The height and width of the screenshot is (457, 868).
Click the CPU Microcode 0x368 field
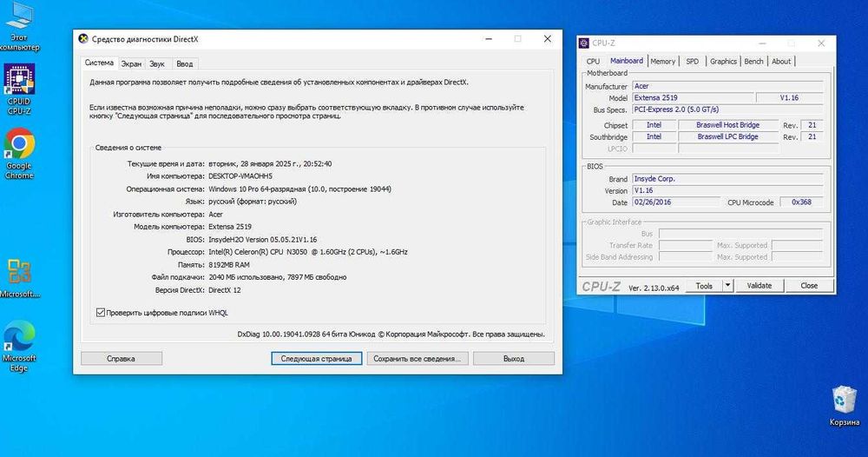[x=801, y=202]
